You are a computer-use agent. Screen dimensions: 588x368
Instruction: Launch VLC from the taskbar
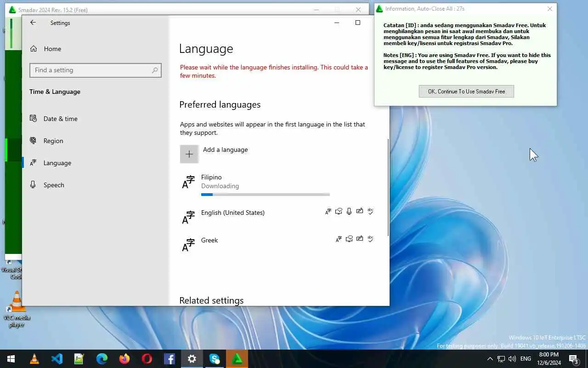(34, 359)
